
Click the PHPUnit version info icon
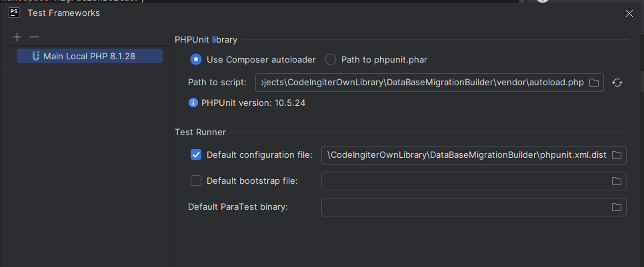(193, 103)
